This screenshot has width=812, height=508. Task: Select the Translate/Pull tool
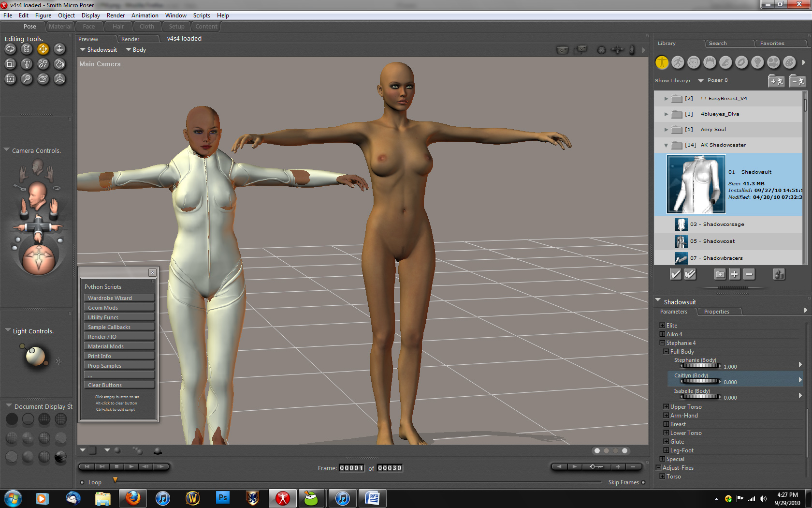[x=43, y=49]
